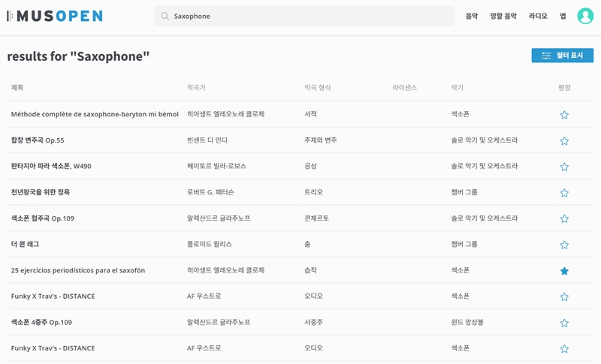The image size is (601, 364).
Task: Sort by the 작곡가 column header
Action: [196, 88]
